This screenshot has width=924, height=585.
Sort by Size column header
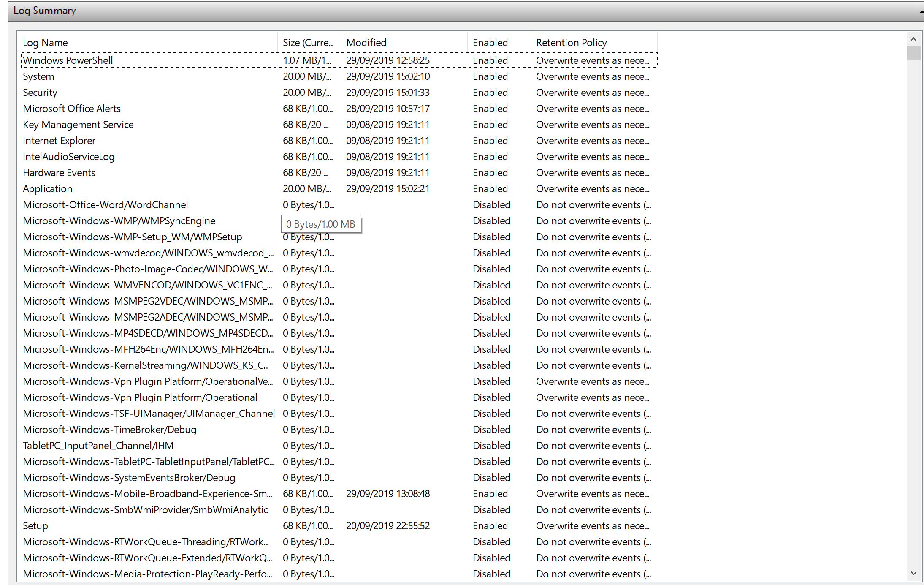click(308, 43)
